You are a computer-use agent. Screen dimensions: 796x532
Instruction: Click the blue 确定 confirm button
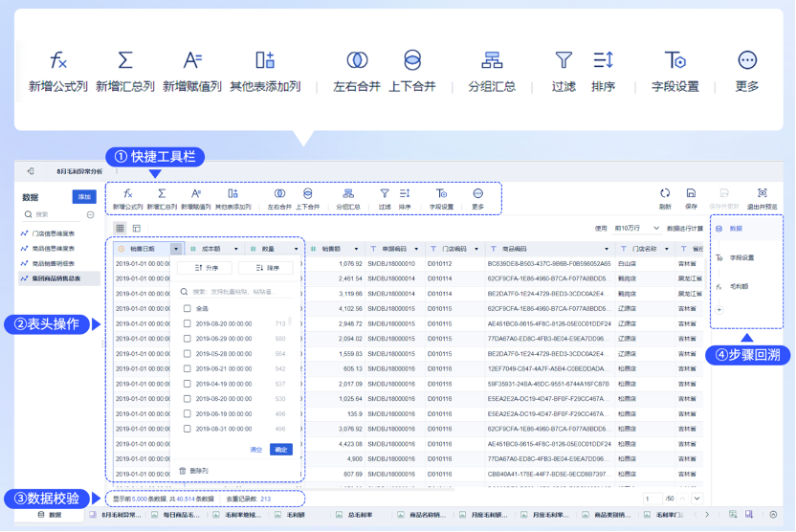[281, 450]
